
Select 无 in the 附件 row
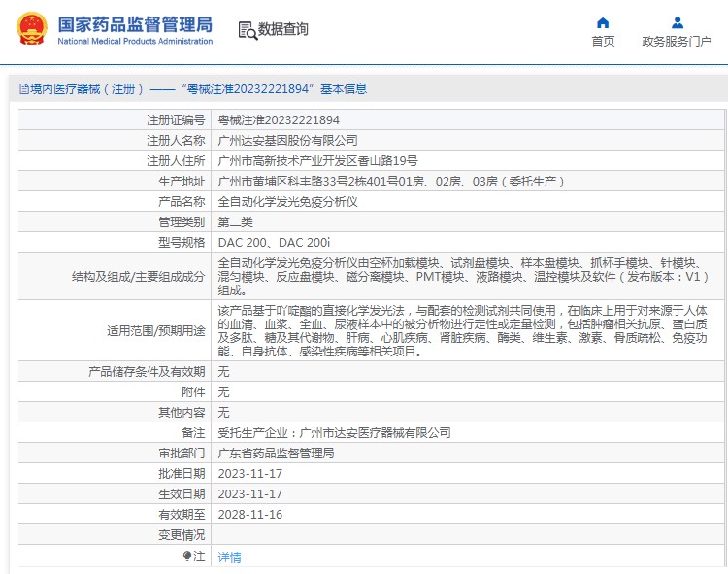click(x=224, y=392)
